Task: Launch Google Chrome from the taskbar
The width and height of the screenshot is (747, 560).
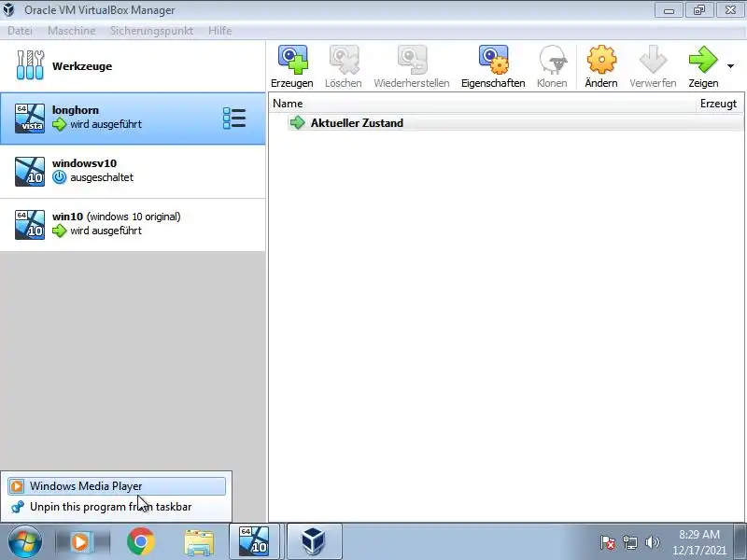Action: (x=141, y=542)
